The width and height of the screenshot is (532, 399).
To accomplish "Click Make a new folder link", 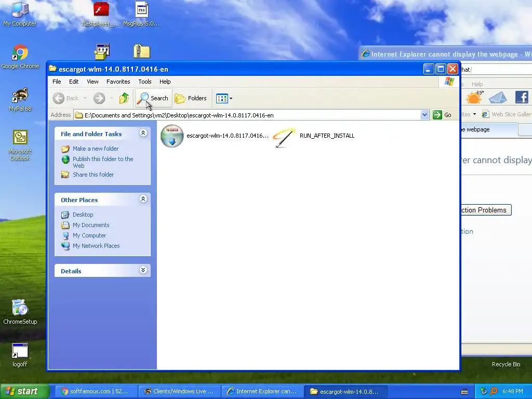I will [96, 149].
